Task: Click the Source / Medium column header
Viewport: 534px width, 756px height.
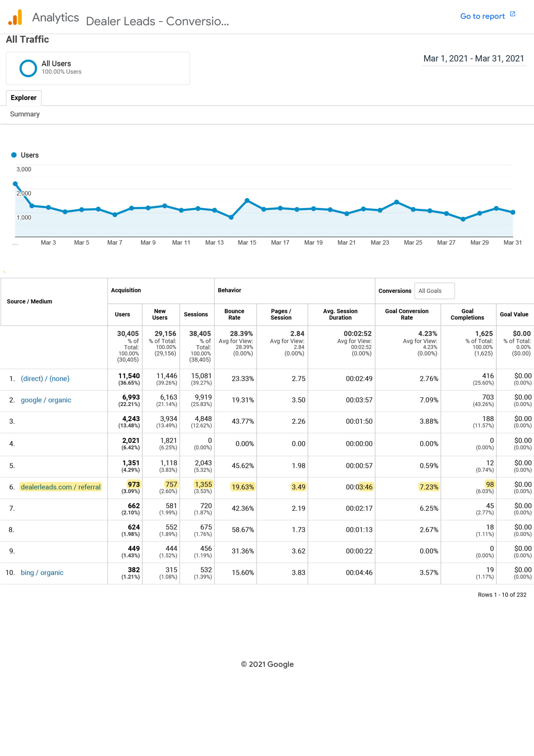Action: pos(29,301)
